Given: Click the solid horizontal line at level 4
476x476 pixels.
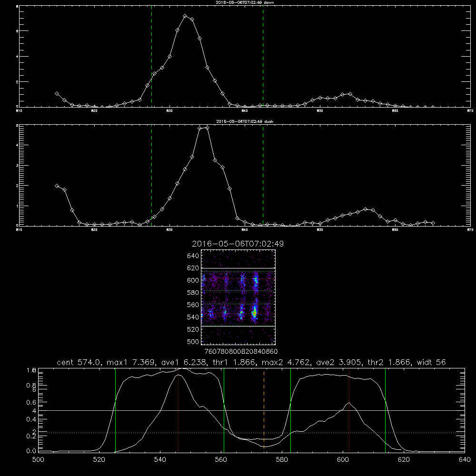Looking at the screenshot, I should click(x=251, y=410).
